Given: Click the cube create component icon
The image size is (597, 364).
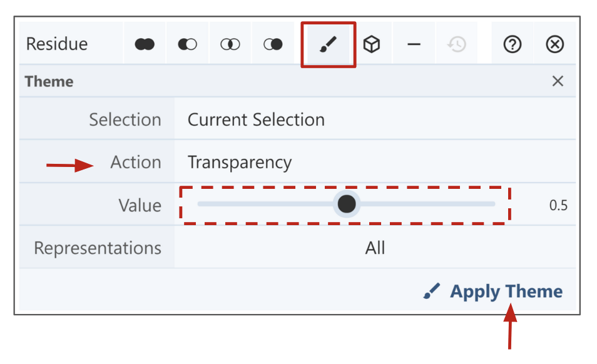Looking at the screenshot, I should 372,44.
